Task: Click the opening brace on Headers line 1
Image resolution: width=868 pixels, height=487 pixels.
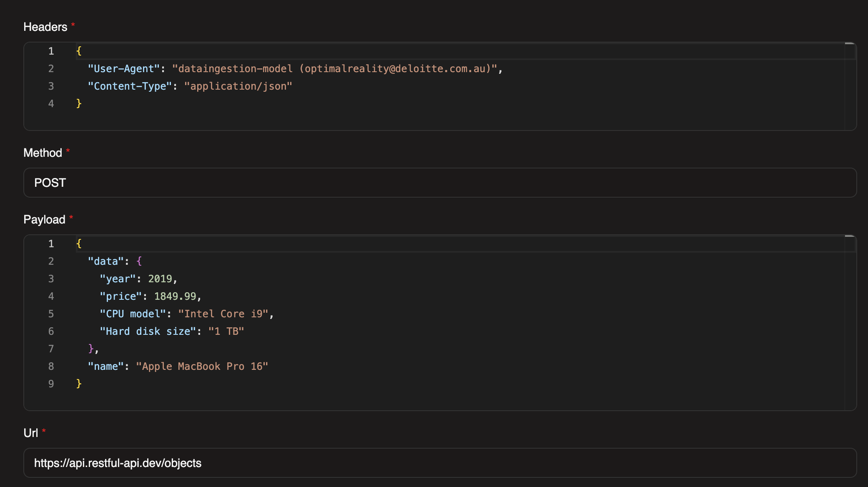Action: click(x=79, y=51)
